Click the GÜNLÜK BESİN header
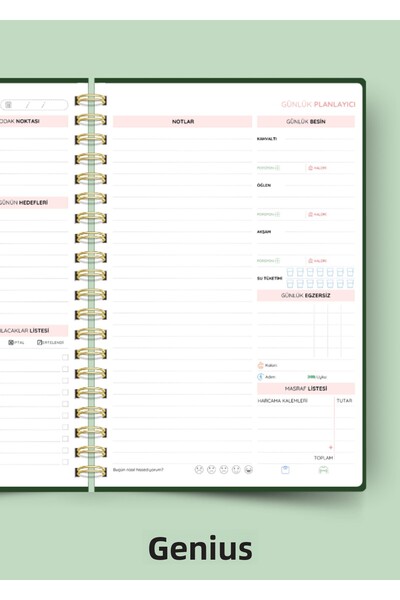Screen dimensions: 400x600 coord(306,122)
